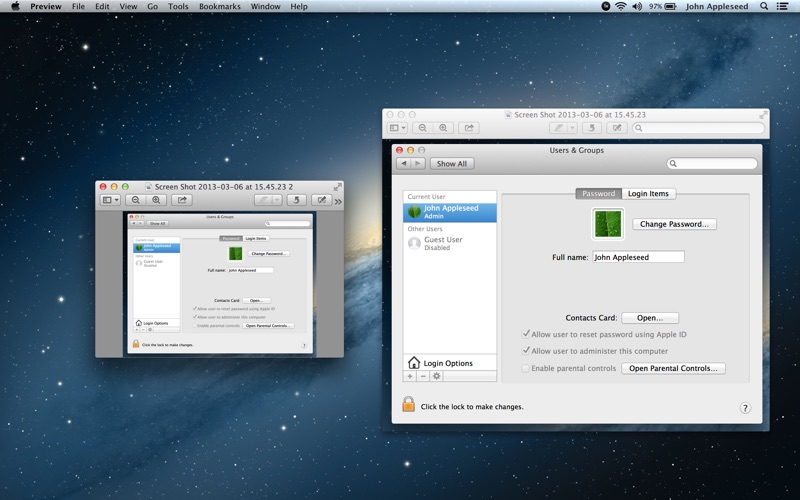
Task: Click the plus add-user button in large image
Action: click(410, 376)
